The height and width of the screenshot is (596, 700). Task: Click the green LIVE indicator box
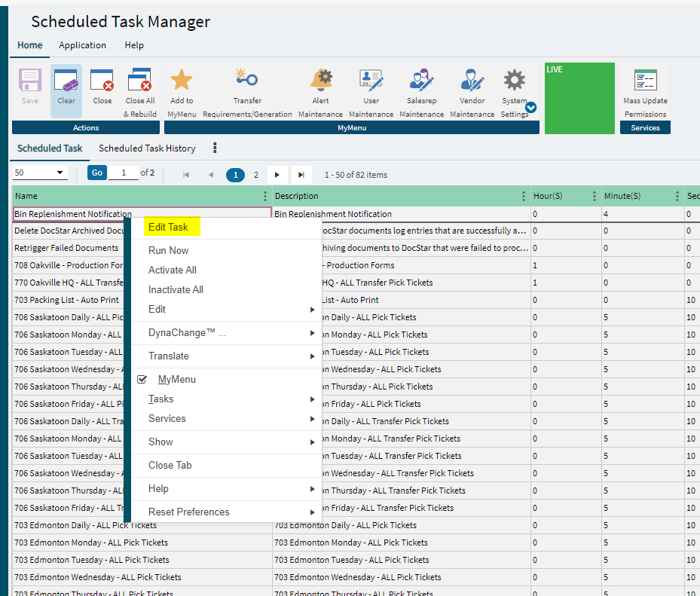point(579,99)
